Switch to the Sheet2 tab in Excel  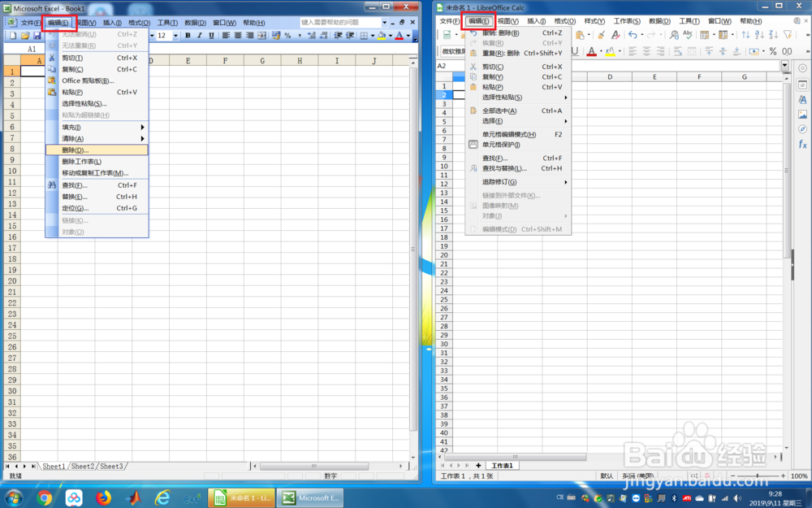coord(83,466)
